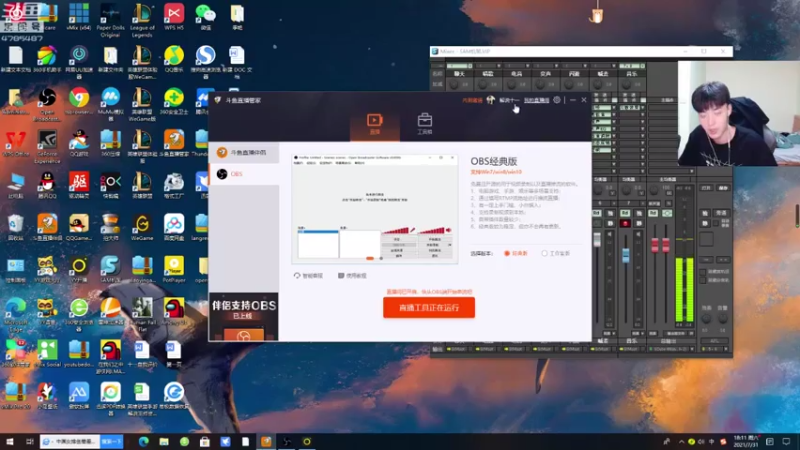
Task: Open the notification center on the taskbar
Action: click(786, 441)
